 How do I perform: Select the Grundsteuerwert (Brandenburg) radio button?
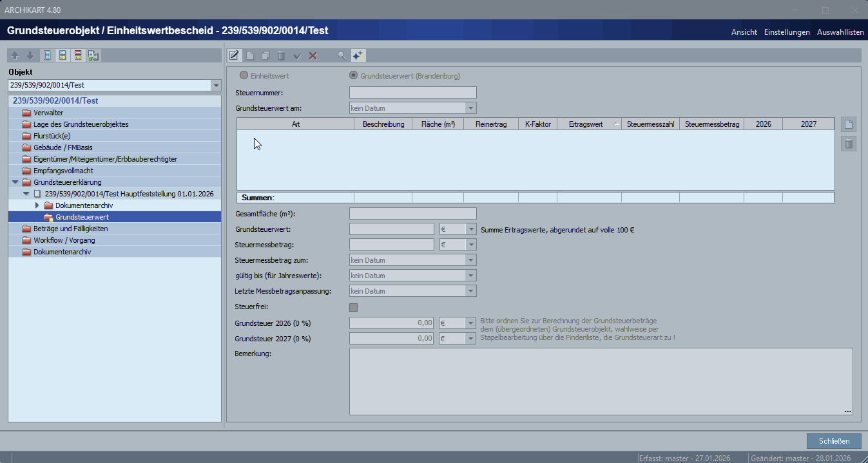pyautogui.click(x=353, y=75)
